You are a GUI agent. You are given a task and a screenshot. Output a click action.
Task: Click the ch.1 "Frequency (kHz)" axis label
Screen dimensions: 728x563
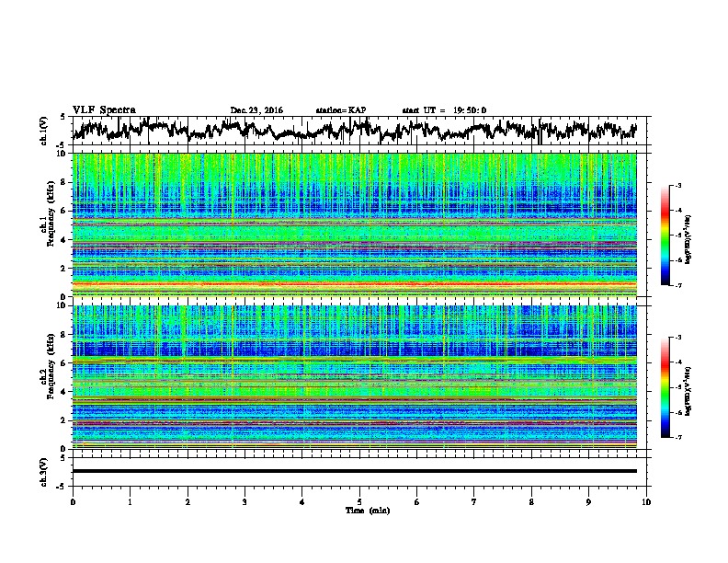tap(51, 214)
